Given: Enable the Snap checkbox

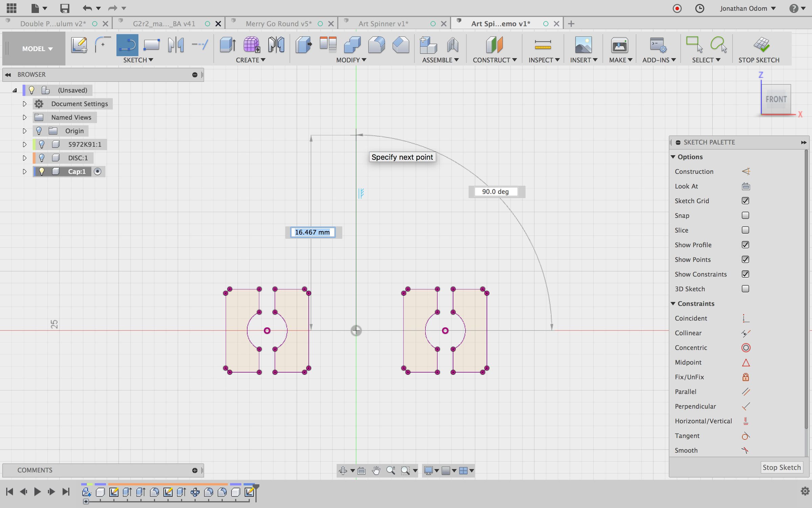Looking at the screenshot, I should point(745,215).
